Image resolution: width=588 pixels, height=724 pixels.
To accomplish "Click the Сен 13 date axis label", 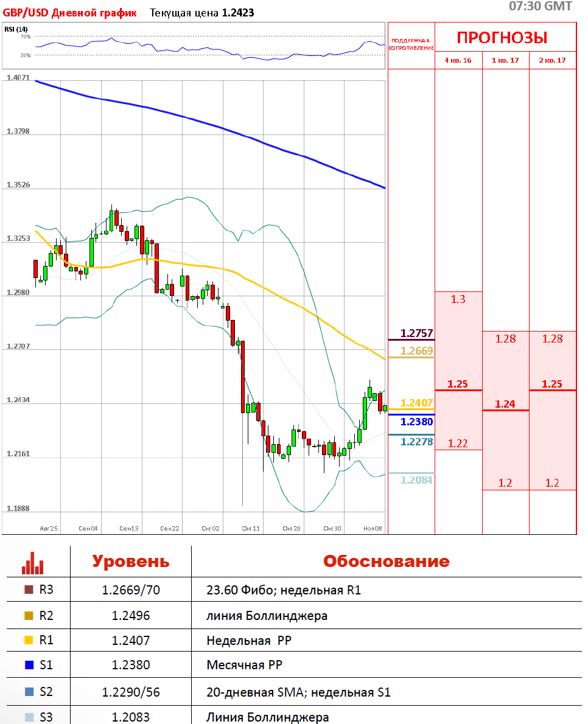I will 129,528.
